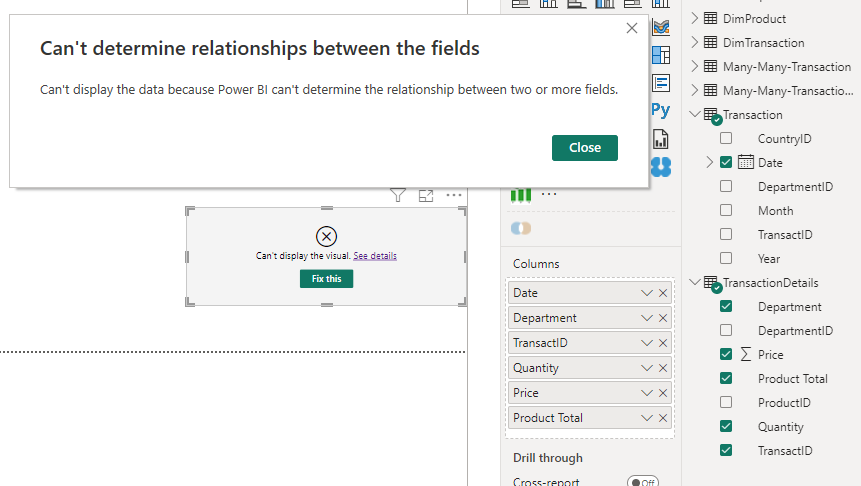Image resolution: width=861 pixels, height=486 pixels.
Task: Click the TransactID pill in Columns
Action: point(589,343)
